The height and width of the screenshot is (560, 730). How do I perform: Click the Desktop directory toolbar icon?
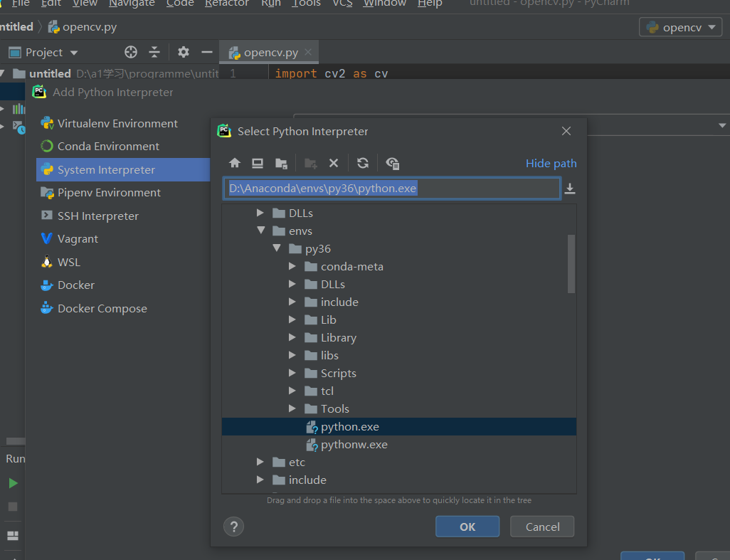(258, 163)
